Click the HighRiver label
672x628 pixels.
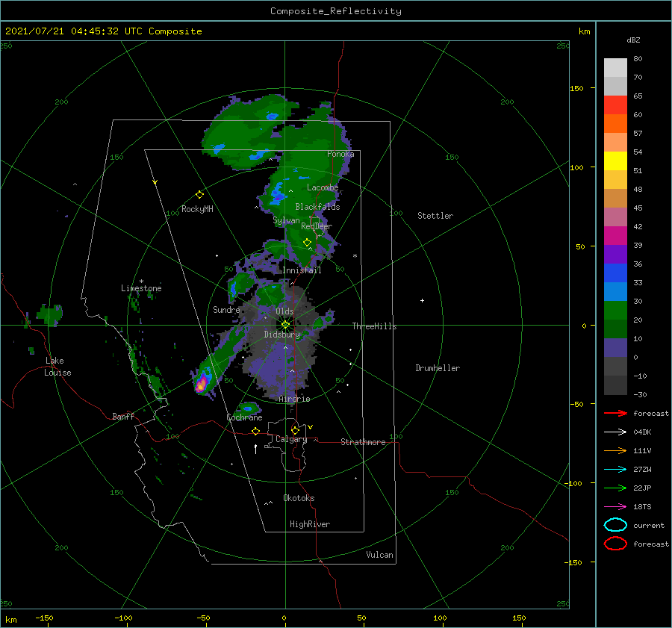pos(310,524)
